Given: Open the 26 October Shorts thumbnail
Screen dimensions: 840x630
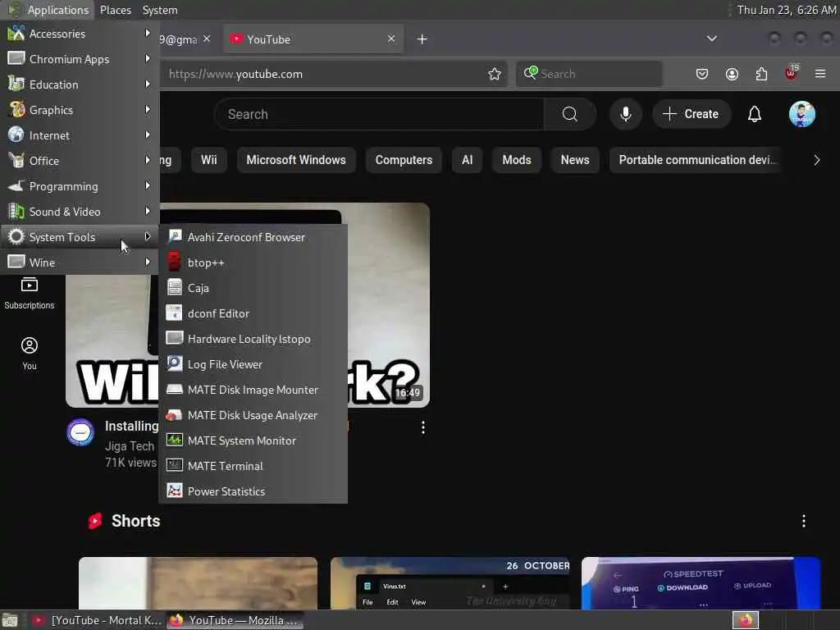Looking at the screenshot, I should (450, 583).
